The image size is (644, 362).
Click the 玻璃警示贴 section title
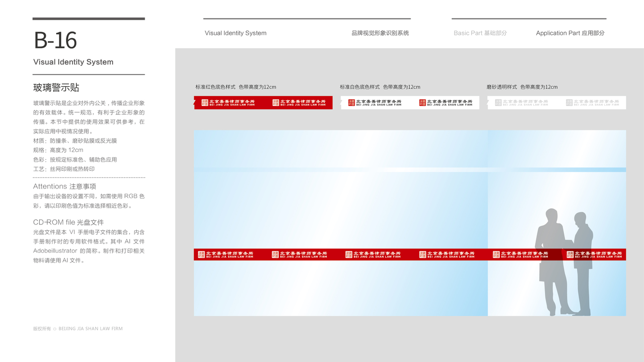tap(56, 88)
